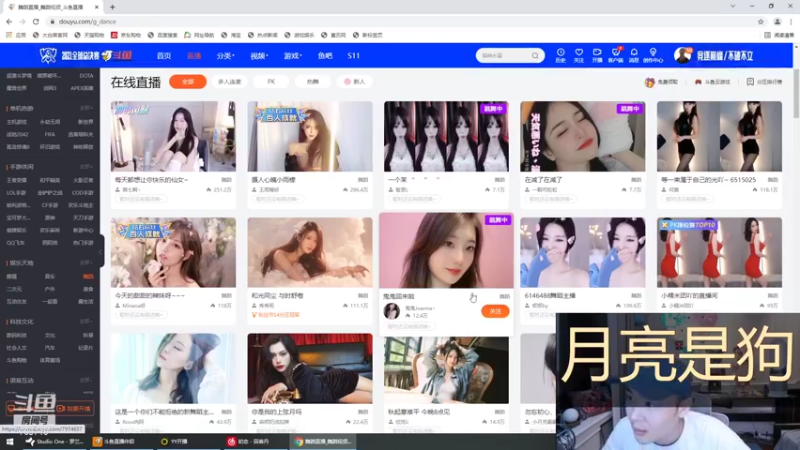Expand 全部 next to 单机热游 section

click(86, 108)
